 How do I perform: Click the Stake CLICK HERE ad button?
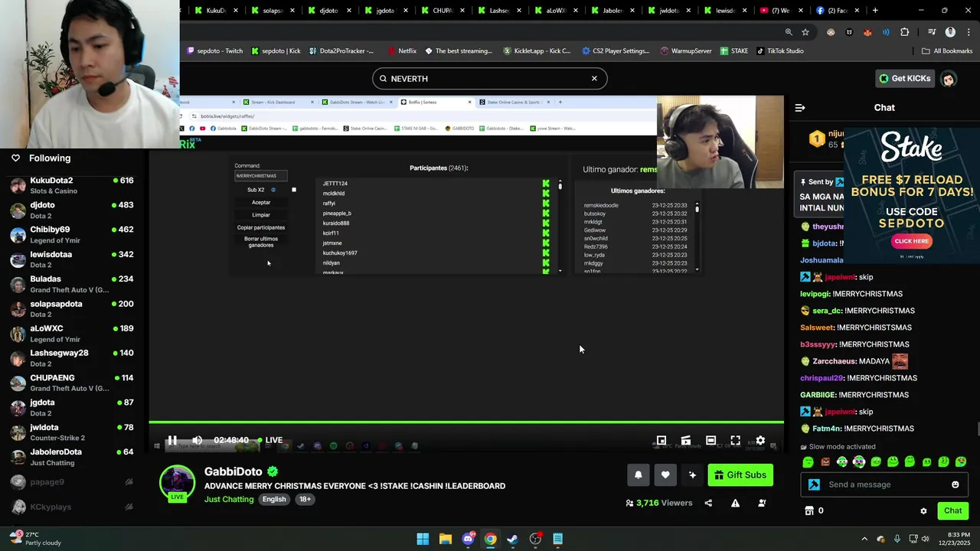pos(911,241)
